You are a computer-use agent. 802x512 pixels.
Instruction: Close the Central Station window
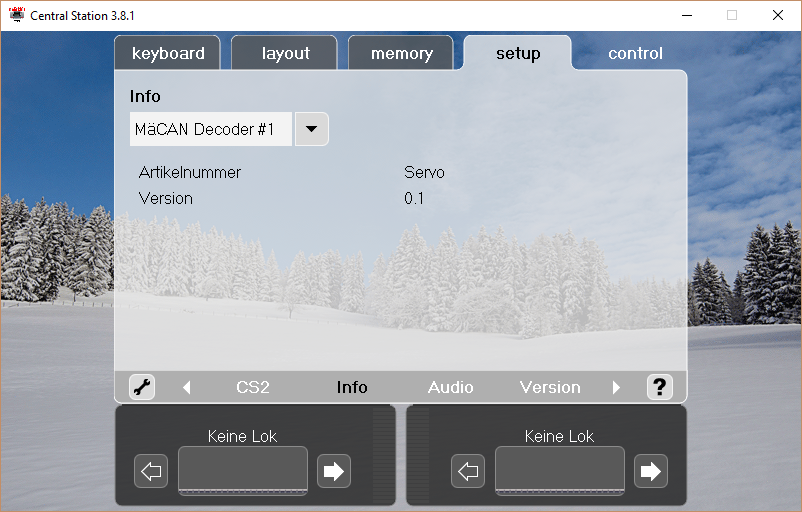pyautogui.click(x=778, y=15)
